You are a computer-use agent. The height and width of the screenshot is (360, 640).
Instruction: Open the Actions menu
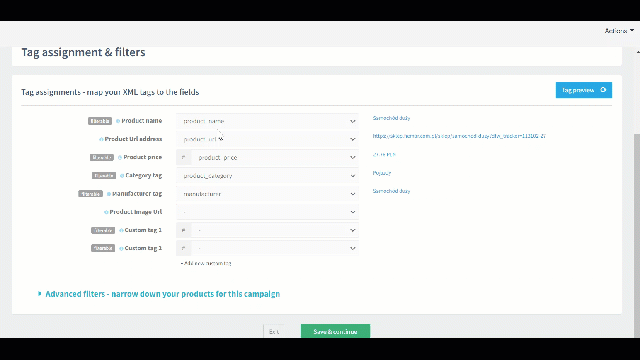pos(619,31)
